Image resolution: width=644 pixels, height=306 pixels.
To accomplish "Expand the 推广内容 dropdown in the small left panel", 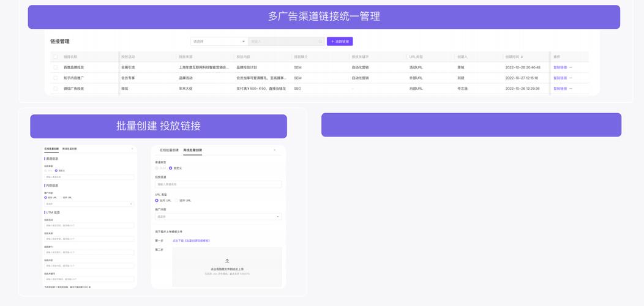I will [x=89, y=204].
